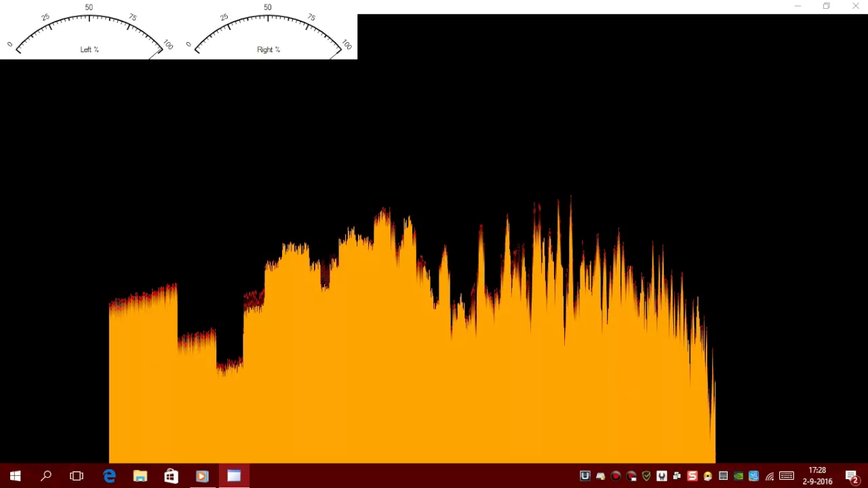Click the 'Left %' gauge label
868x488 pixels.
tap(90, 49)
